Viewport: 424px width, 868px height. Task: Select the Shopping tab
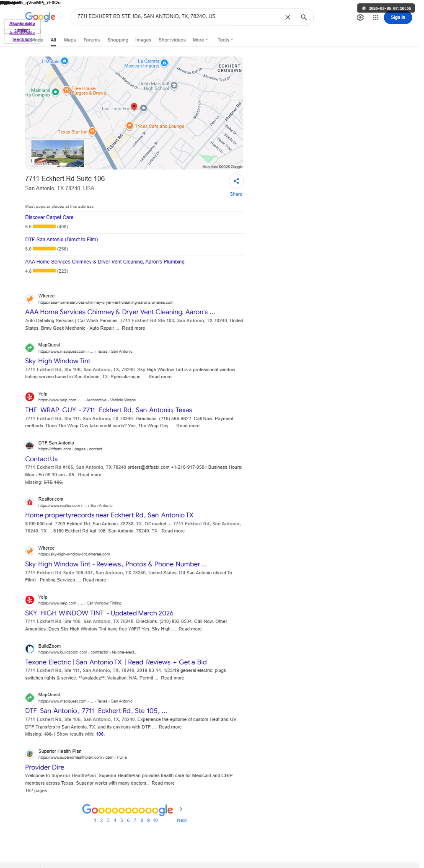coord(118,40)
